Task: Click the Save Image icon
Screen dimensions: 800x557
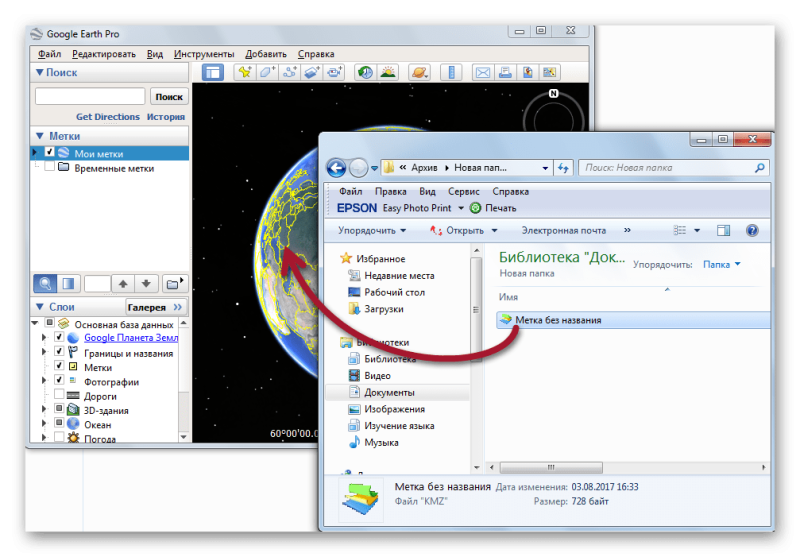Action: coord(528,72)
